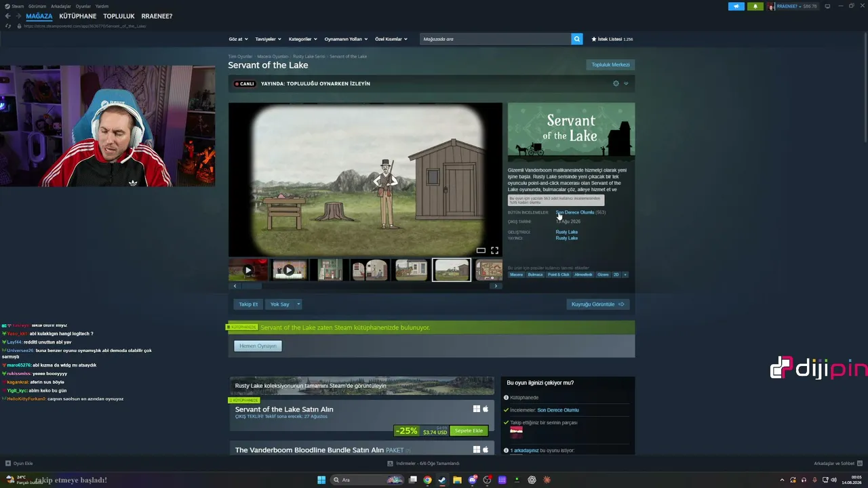868x488 pixels.
Task: Reload the store page with the refresh icon
Action: pyautogui.click(x=8, y=26)
